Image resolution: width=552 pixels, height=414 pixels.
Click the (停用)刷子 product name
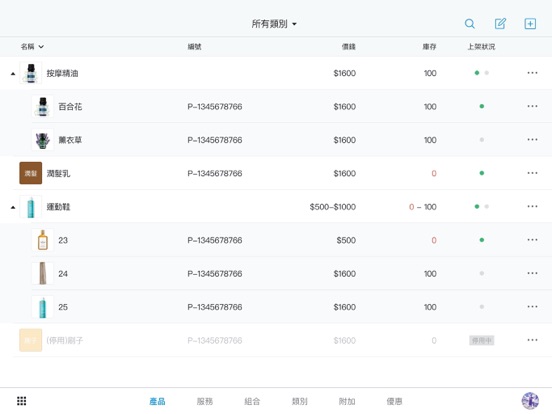[x=65, y=340]
